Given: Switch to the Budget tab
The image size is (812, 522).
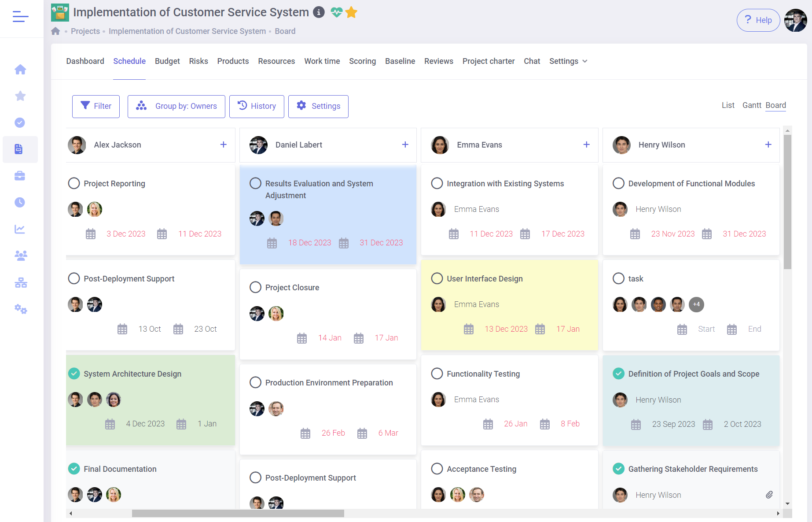Looking at the screenshot, I should 167,61.
